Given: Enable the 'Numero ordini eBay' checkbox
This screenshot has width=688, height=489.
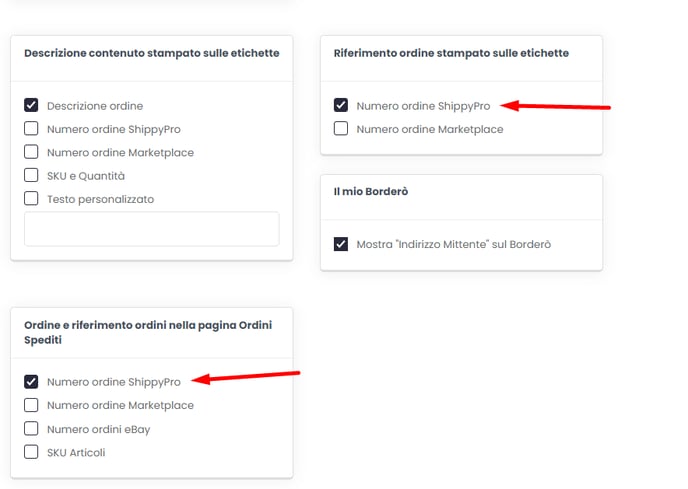Looking at the screenshot, I should point(31,428).
